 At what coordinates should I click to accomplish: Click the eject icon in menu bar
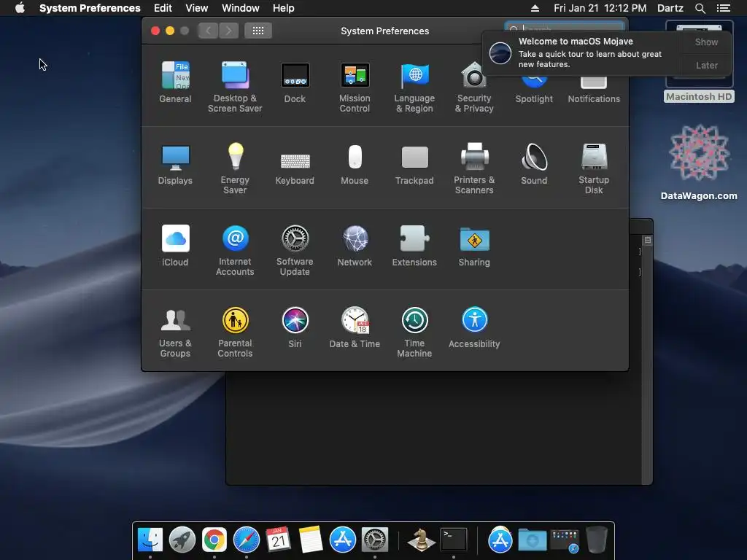pyautogui.click(x=535, y=8)
